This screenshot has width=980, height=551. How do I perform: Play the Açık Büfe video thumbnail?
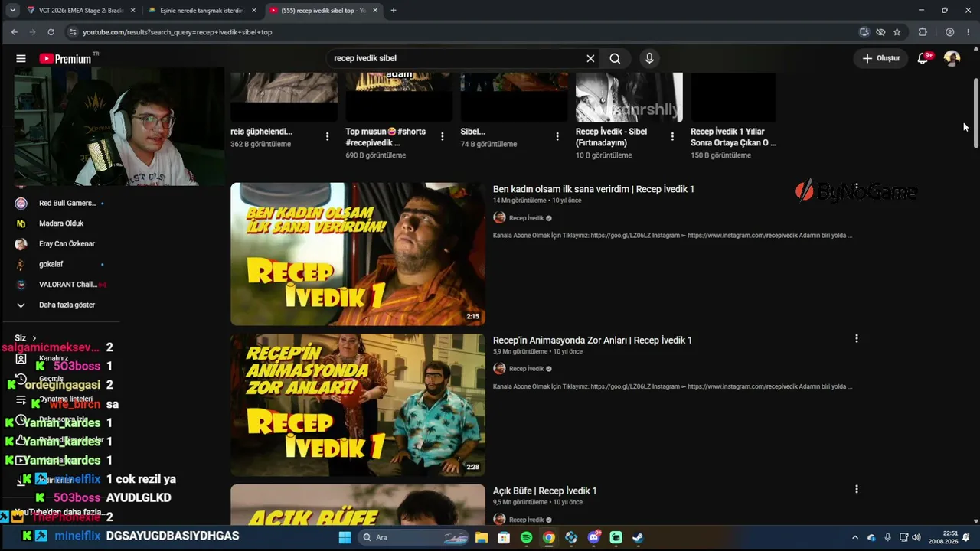(358, 505)
